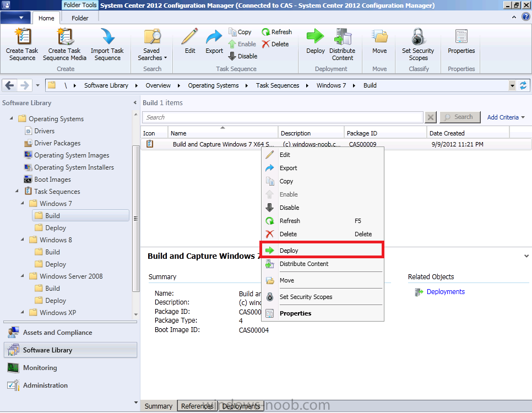Click the Back navigation arrow
532x413 pixels.
pos(9,85)
